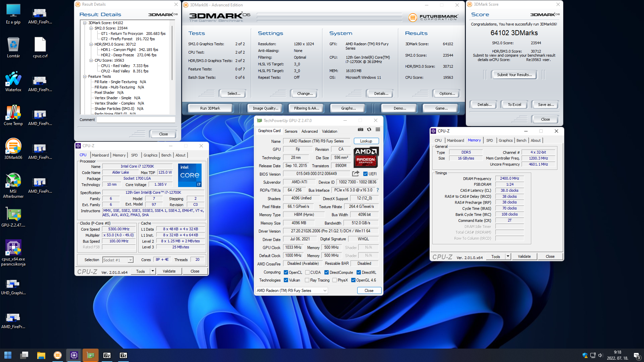Open the Socket #1 selection dropdown
This screenshot has width=644, height=362.
(x=118, y=260)
